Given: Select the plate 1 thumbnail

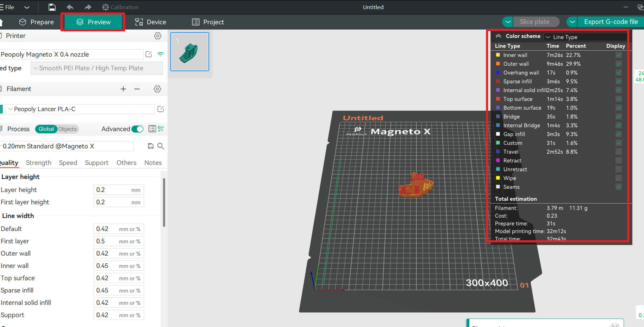Looking at the screenshot, I should [x=190, y=52].
